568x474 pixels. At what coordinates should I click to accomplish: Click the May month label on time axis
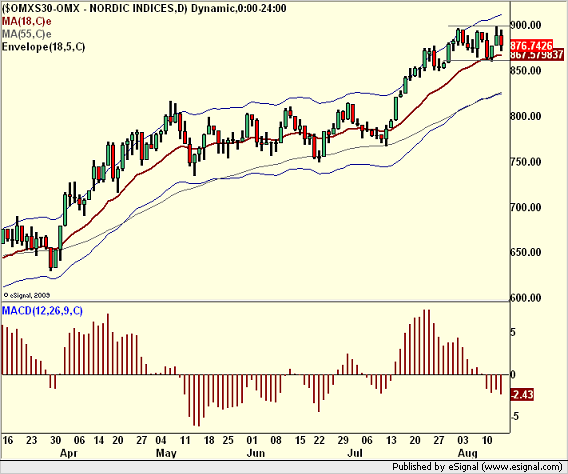(166, 453)
